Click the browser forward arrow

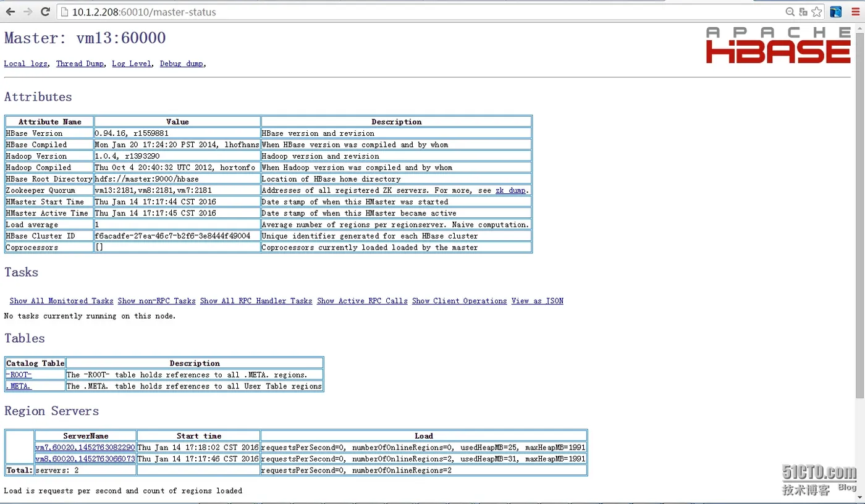point(28,12)
